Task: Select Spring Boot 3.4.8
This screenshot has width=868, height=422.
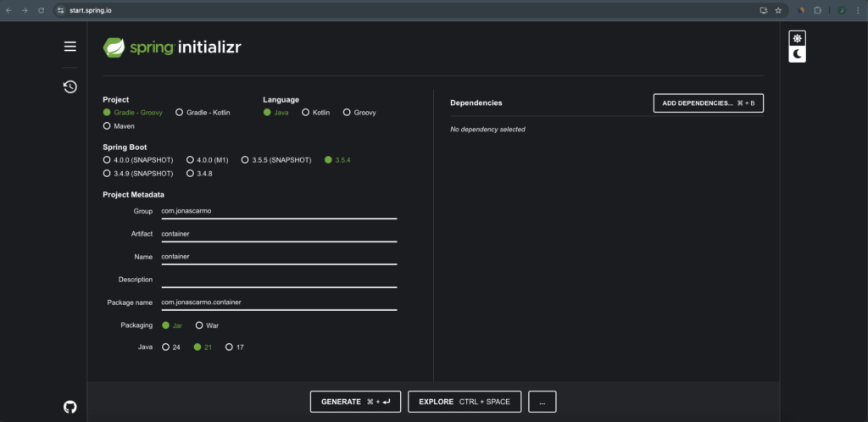Action: pyautogui.click(x=199, y=174)
